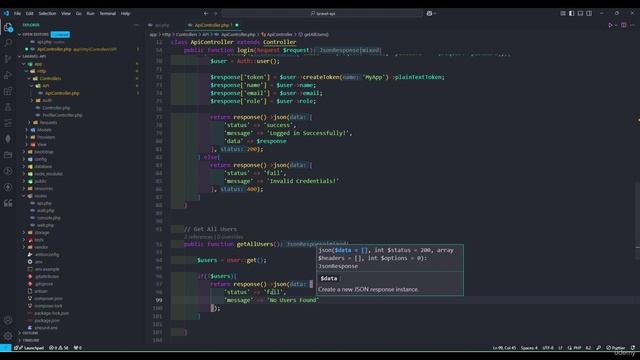Viewport: 640px width, 360px height.
Task: Expand the Requests folder
Action: [x=29, y=122]
